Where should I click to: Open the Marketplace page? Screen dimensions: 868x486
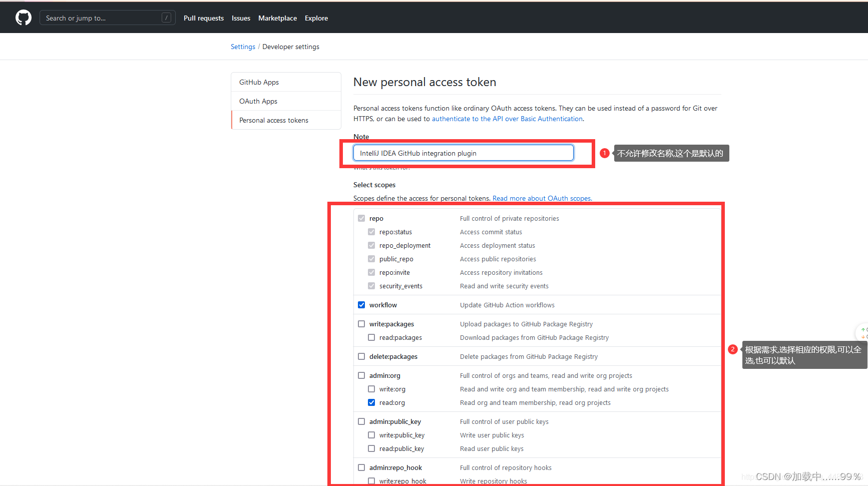coord(277,18)
